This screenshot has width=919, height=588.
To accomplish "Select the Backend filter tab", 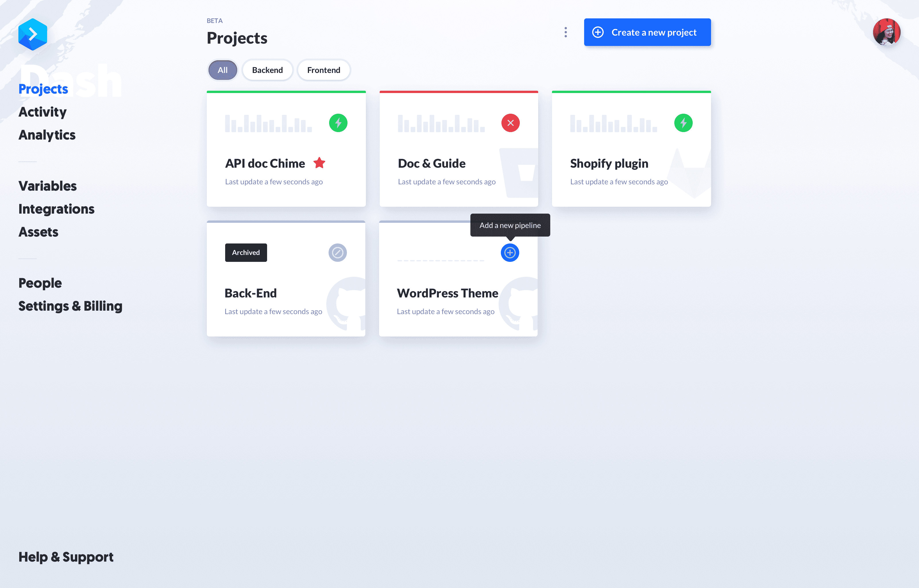I will pos(267,70).
